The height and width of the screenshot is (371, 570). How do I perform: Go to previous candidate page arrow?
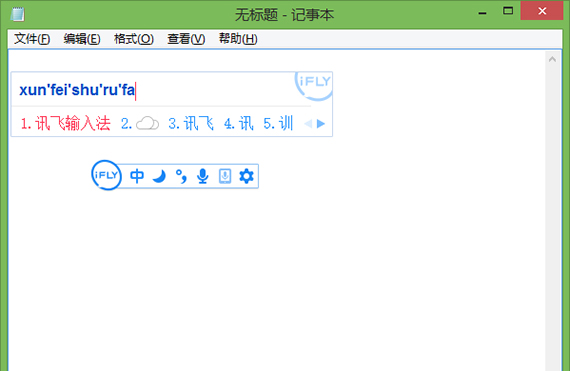point(308,124)
